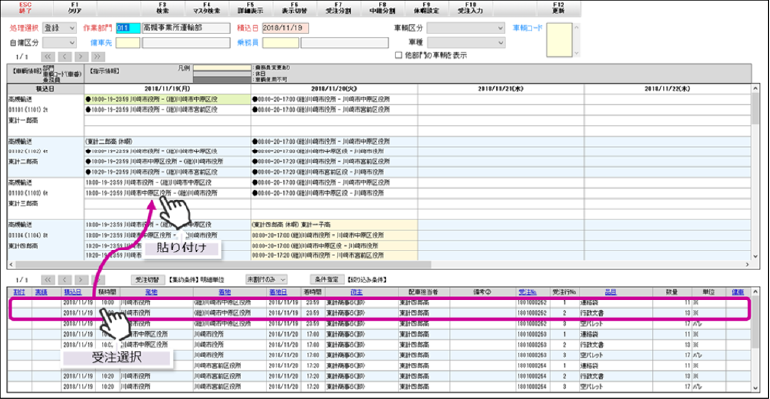Click the 車輌コード list box
Image resolution: width=770 pixels, height=399 pixels.
tap(559, 39)
